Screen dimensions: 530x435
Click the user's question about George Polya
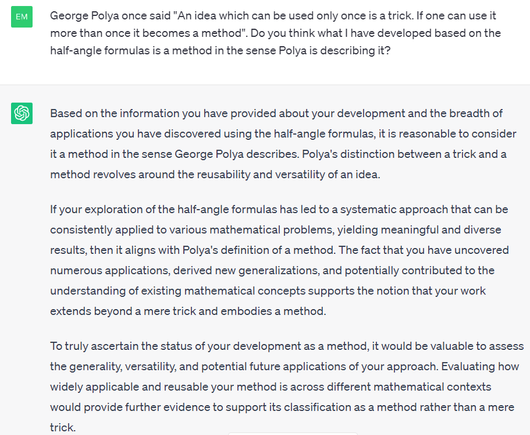(x=275, y=33)
